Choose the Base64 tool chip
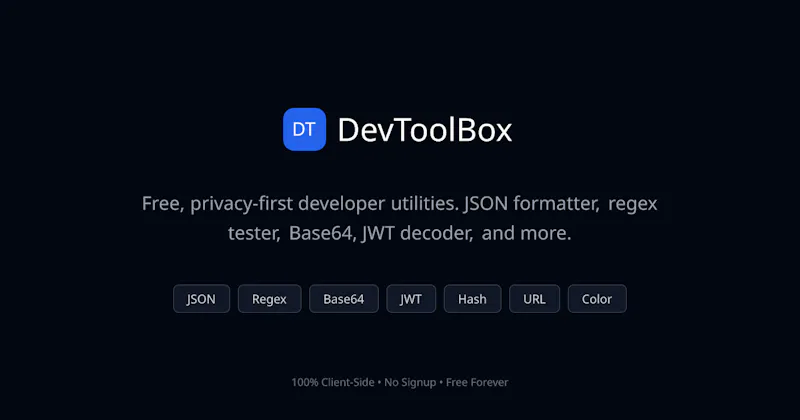This screenshot has width=800, height=420. [344, 299]
